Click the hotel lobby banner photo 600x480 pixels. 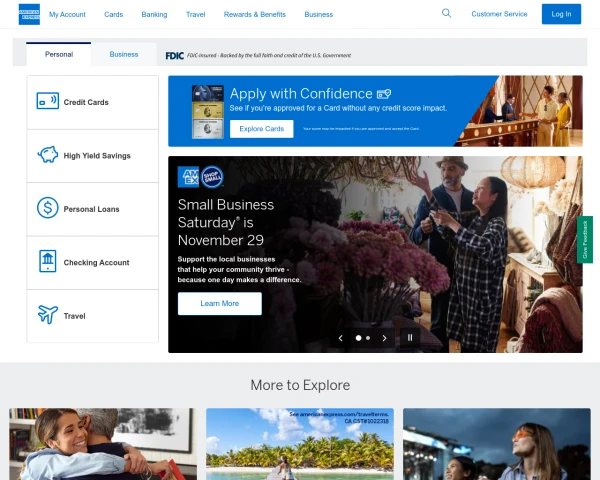(x=524, y=111)
